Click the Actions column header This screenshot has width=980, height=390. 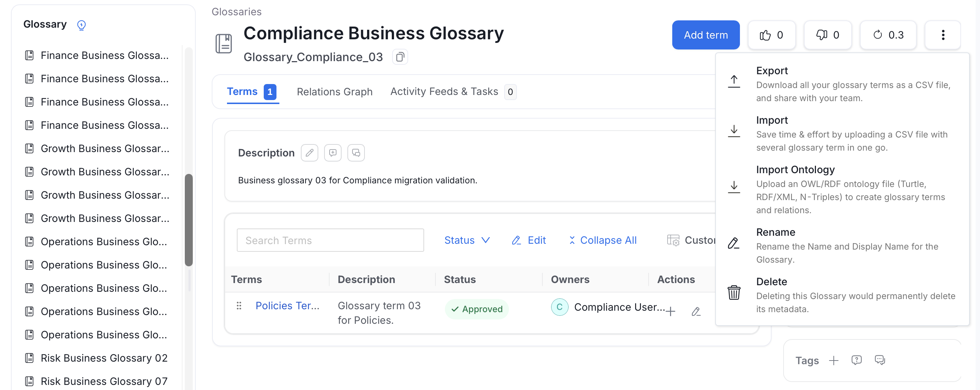tap(676, 280)
